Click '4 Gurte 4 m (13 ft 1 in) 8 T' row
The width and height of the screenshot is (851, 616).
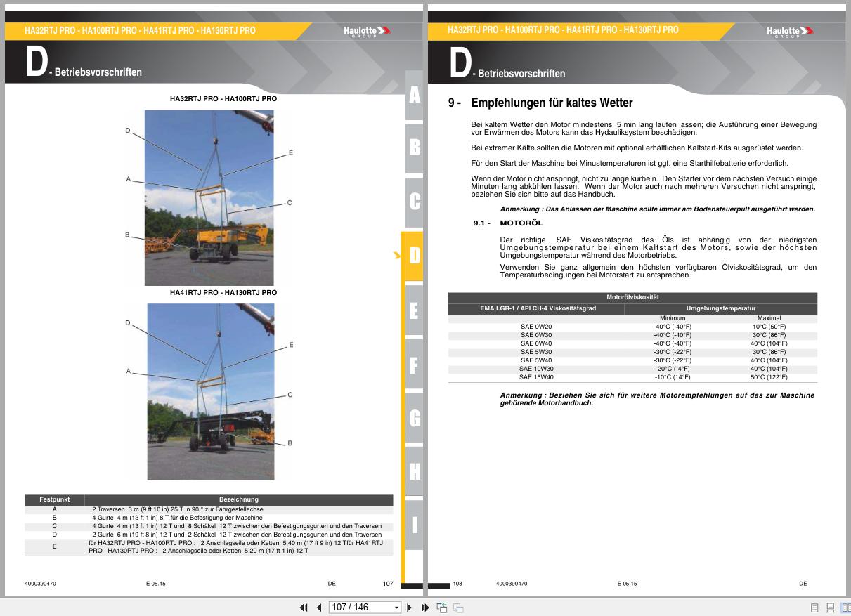(x=209, y=518)
